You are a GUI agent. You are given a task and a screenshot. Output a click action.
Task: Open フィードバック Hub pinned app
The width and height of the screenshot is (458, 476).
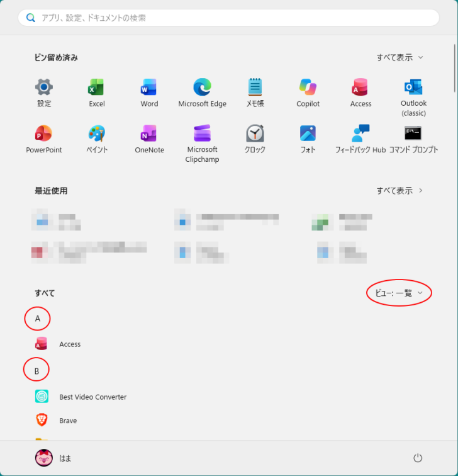click(x=360, y=139)
